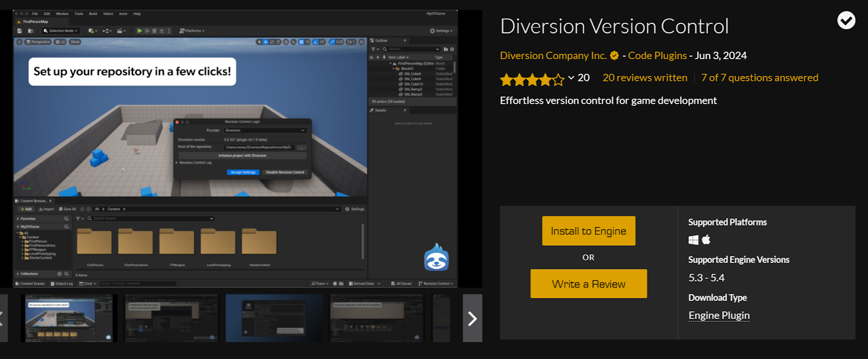The height and width of the screenshot is (359, 868).
Task: Click the green Play button in toolbar
Action: coord(139,31)
